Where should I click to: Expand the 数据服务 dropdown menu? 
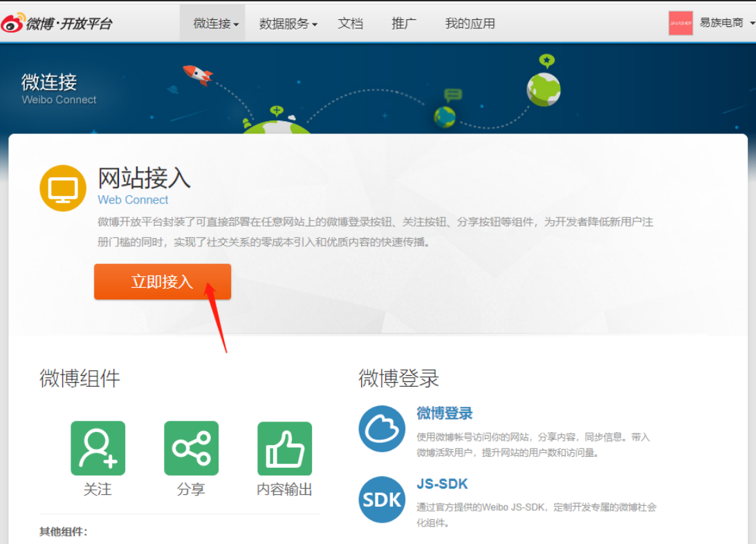[288, 24]
